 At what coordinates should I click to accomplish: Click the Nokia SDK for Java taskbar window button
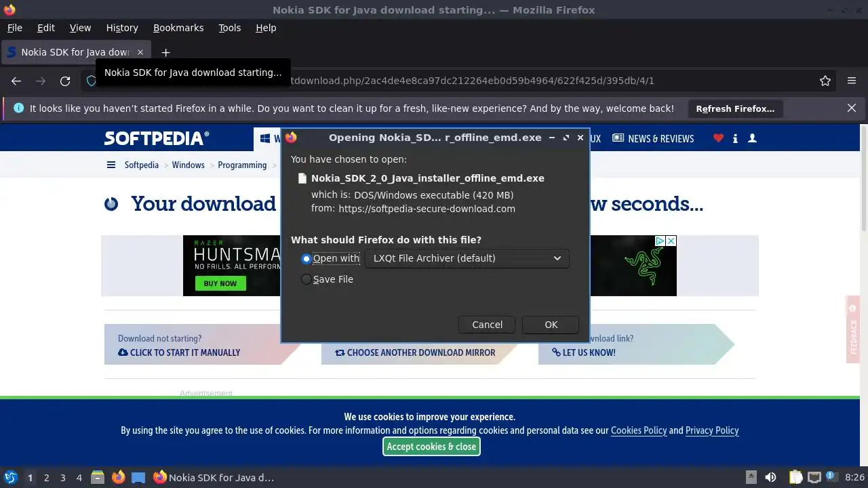pos(214,478)
